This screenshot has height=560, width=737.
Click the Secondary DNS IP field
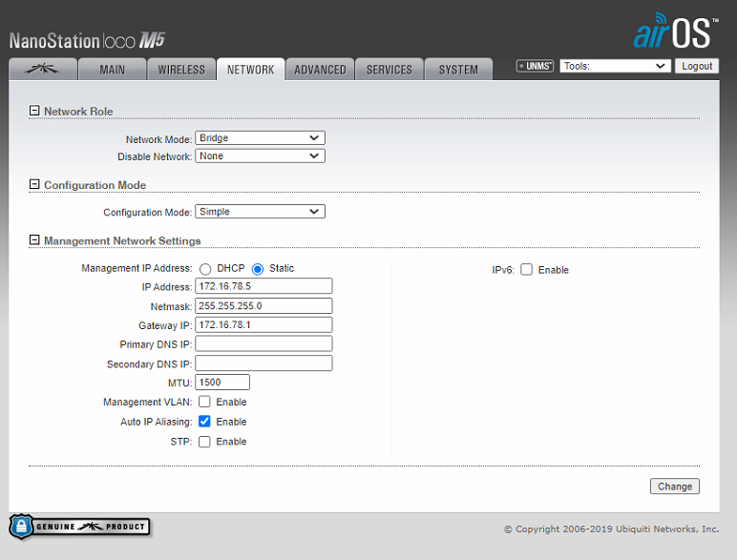coord(263,363)
